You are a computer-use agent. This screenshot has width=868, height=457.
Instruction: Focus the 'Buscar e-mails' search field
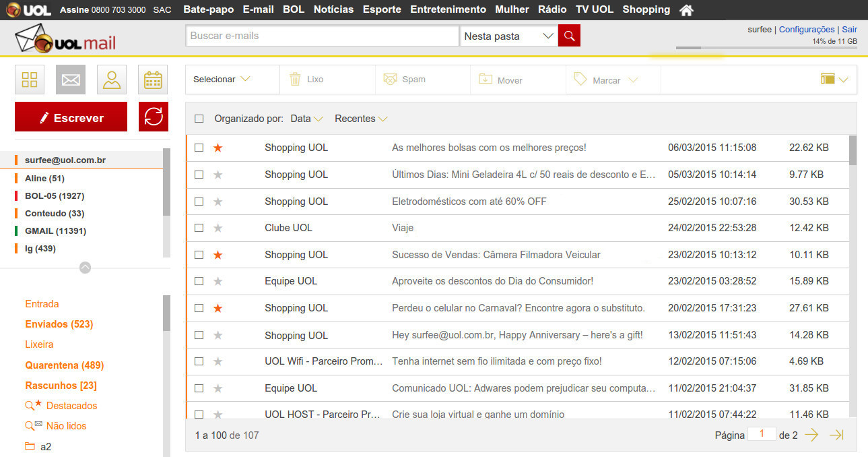[x=322, y=36]
